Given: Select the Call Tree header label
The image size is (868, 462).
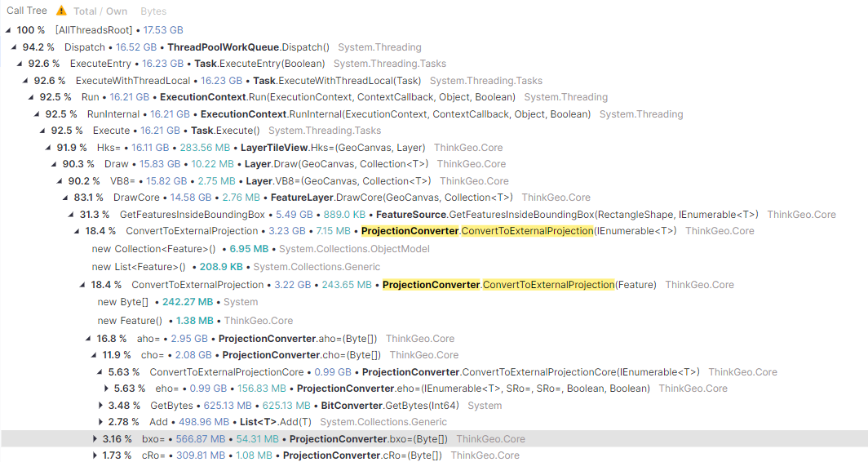Looking at the screenshot, I should pyautogui.click(x=27, y=11).
